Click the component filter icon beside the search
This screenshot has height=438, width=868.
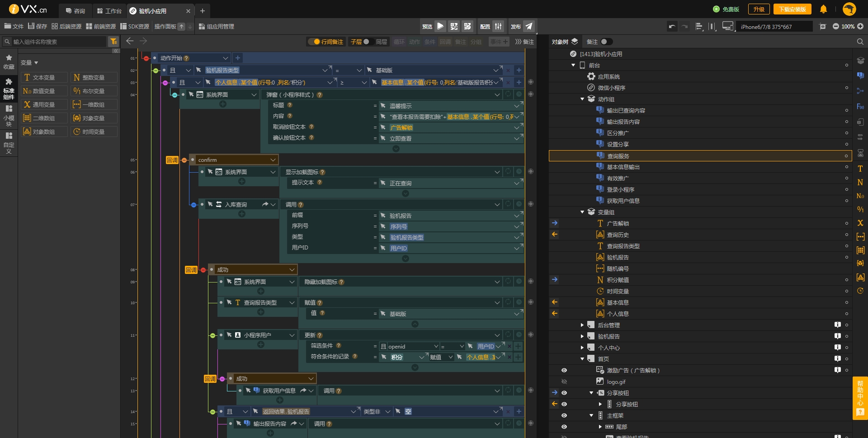point(113,42)
